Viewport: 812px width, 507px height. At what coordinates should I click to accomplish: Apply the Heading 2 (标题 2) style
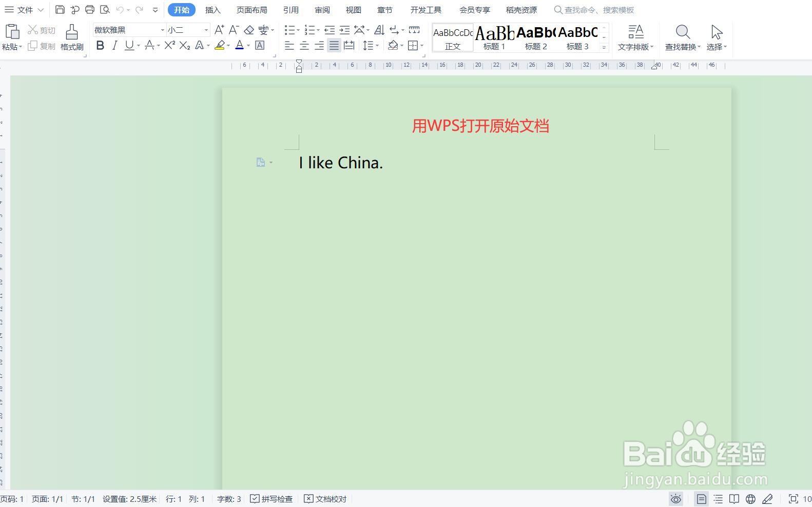click(536, 37)
